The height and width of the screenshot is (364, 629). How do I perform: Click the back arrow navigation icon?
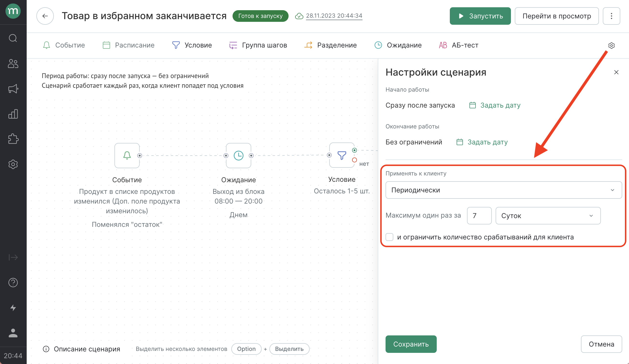tap(46, 16)
